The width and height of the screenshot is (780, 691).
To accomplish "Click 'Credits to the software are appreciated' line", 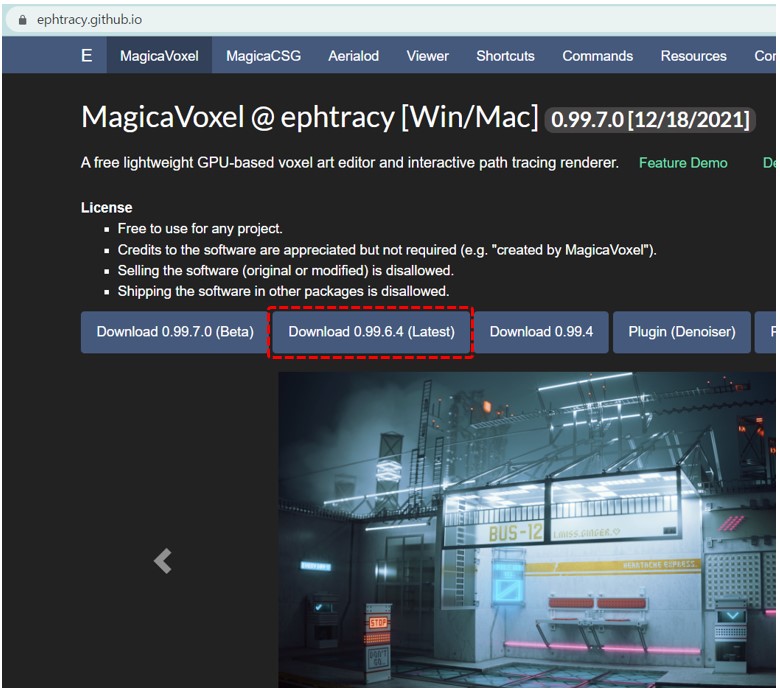I will pyautogui.click(x=387, y=249).
